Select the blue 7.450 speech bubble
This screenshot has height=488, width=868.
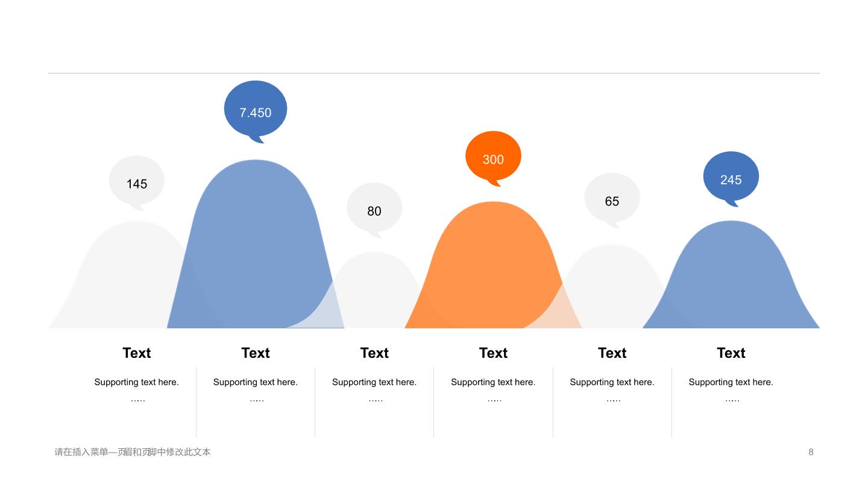click(256, 111)
